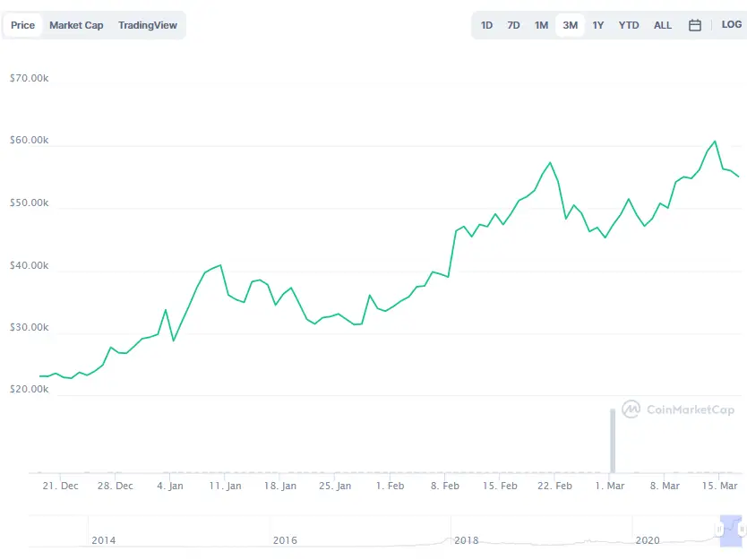This screenshot has height=560, width=747.
Task: Select the 7D time range
Action: pos(513,25)
